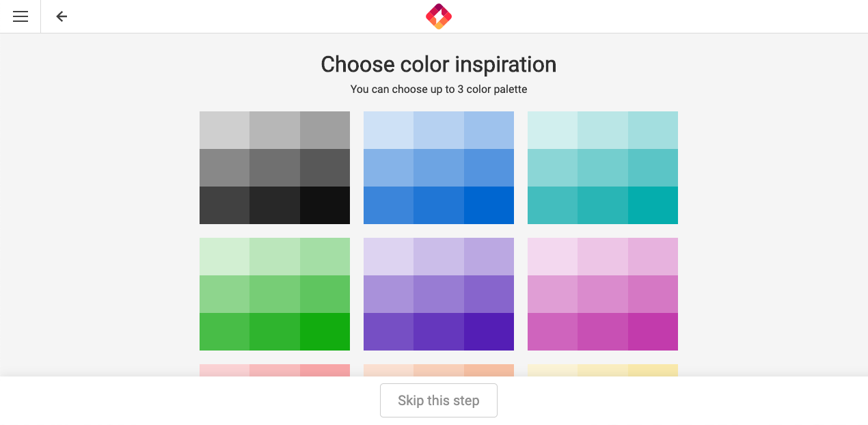Click the deepest blue swatch

489,205
